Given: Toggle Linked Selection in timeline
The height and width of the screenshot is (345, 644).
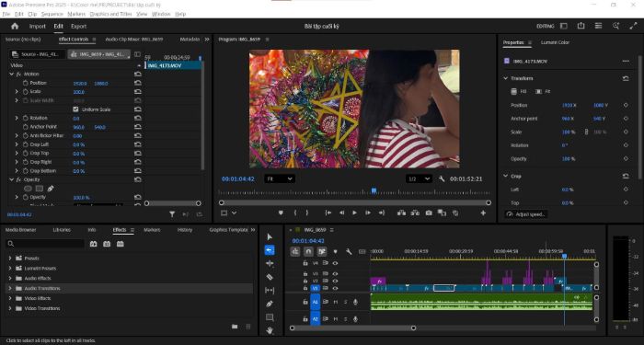Looking at the screenshot, I should point(322,251).
